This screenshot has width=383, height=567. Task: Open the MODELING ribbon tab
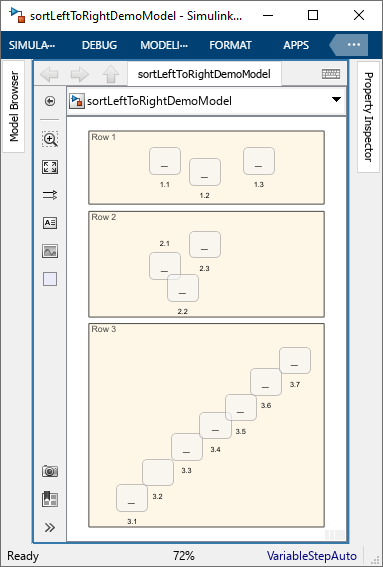[x=164, y=45]
